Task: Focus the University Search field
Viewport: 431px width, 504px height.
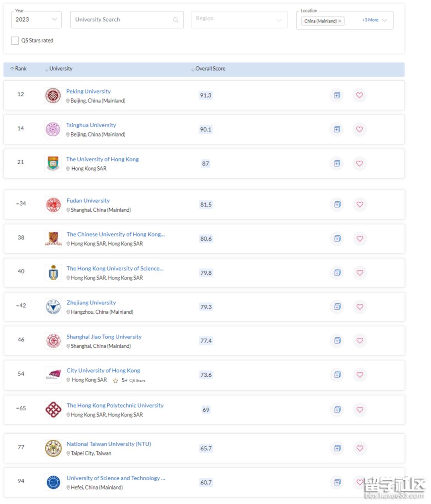Action: click(x=127, y=20)
